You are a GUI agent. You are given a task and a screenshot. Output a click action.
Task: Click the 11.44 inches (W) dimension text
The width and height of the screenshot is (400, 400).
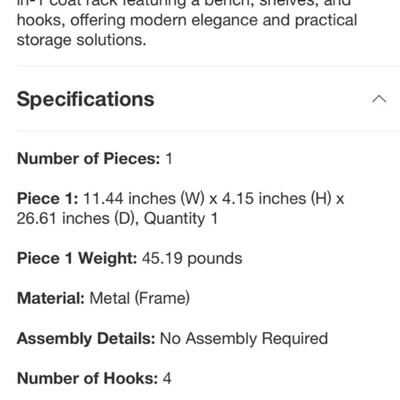144,198
